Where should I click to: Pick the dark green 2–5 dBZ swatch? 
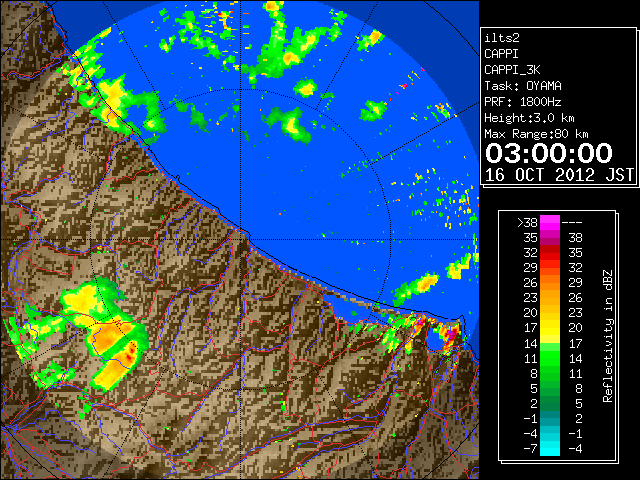pyautogui.click(x=550, y=403)
